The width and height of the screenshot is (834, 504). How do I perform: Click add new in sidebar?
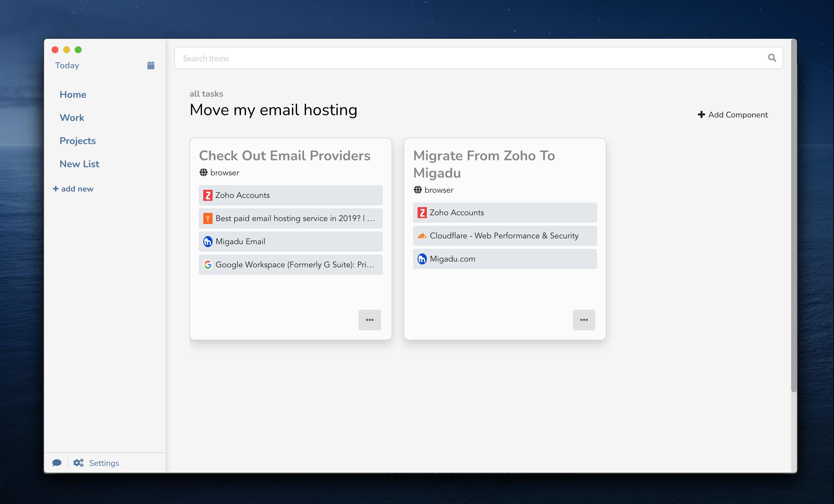coord(73,189)
